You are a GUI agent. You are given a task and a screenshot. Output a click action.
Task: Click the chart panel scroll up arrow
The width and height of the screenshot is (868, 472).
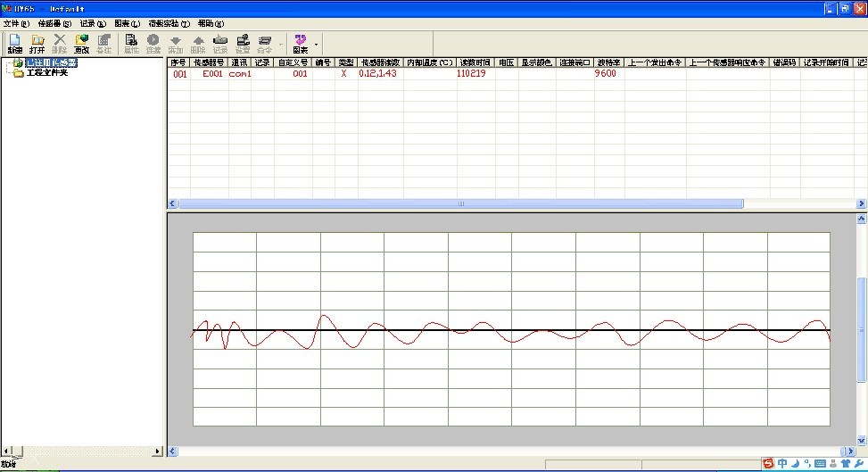pos(862,219)
